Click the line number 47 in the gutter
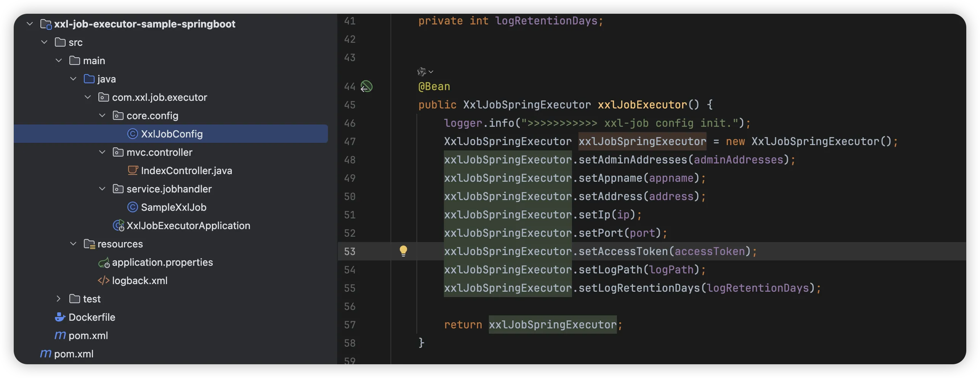The image size is (980, 378). coord(349,142)
